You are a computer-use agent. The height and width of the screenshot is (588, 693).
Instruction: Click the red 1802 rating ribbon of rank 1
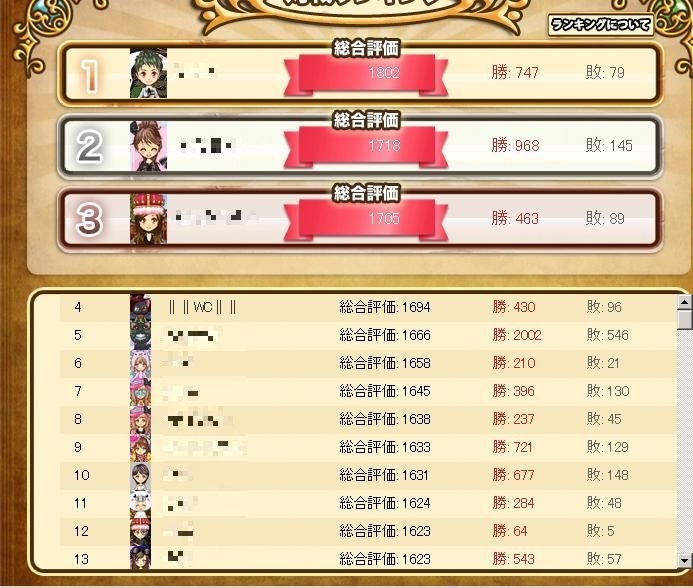[x=366, y=73]
